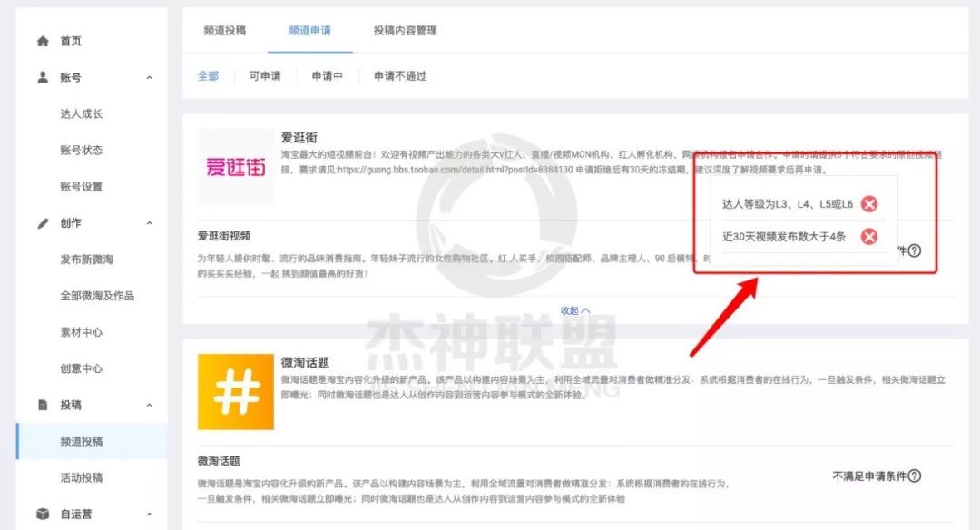Image resolution: width=980 pixels, height=530 pixels.
Task: Click the guang.bbs.taobao.com link in 爱逛街 description
Action: [455, 170]
